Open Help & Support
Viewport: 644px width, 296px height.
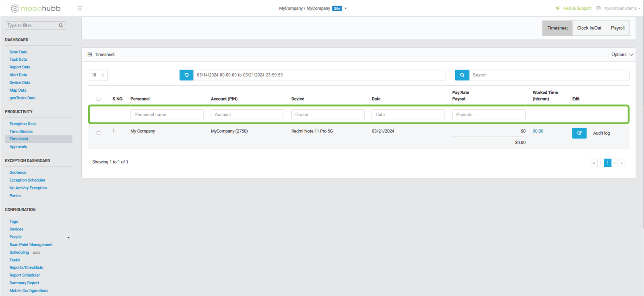click(x=574, y=8)
